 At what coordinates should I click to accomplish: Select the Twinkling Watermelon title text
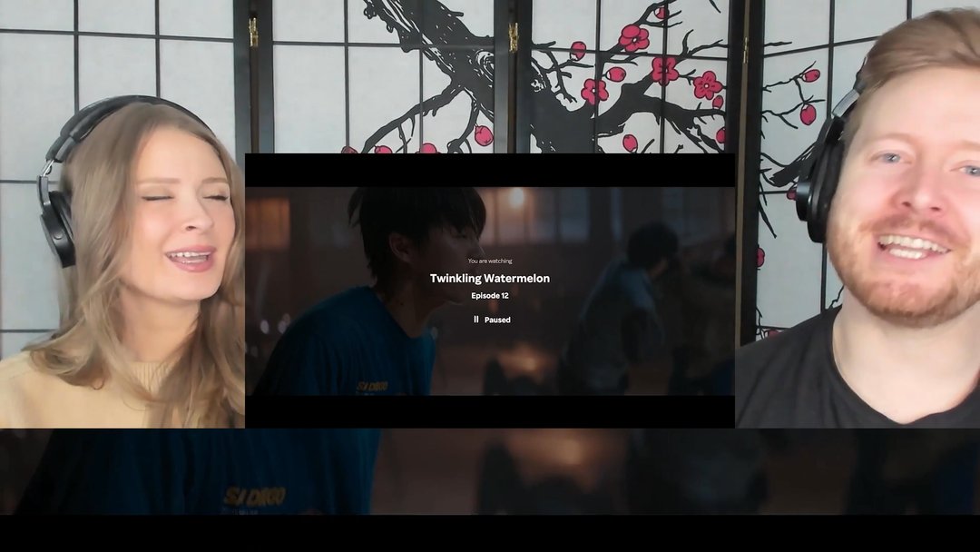(x=489, y=279)
